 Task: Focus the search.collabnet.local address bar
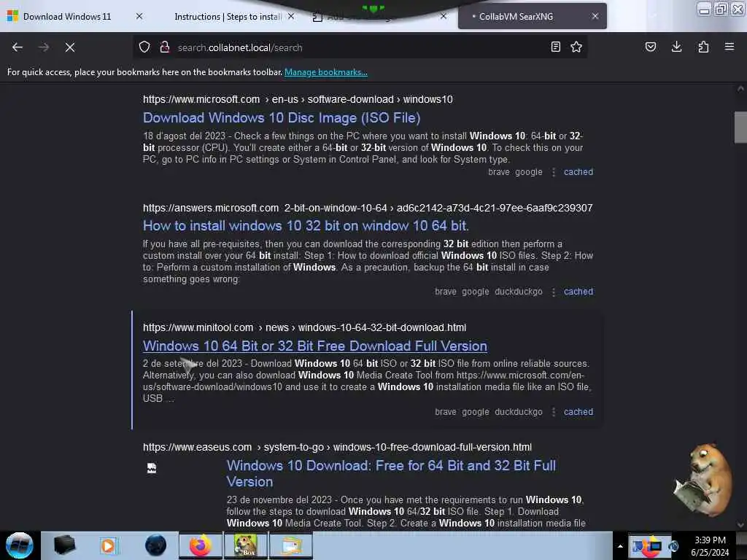[360, 47]
